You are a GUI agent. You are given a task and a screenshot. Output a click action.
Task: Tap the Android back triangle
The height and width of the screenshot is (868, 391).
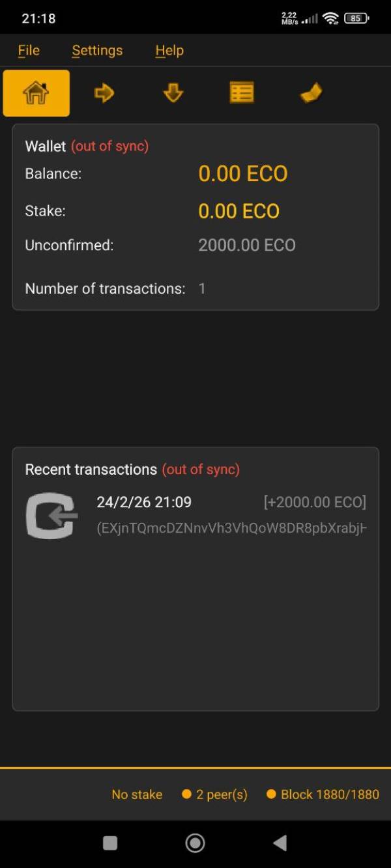[x=280, y=843]
